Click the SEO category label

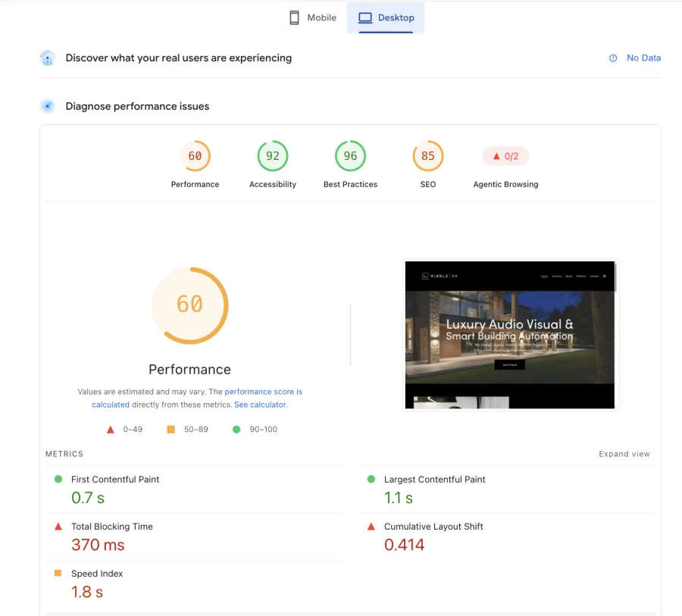click(428, 184)
